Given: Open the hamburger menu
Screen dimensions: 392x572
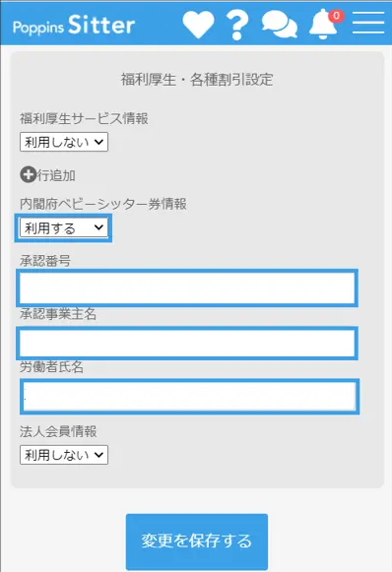Looking at the screenshot, I should click(x=368, y=23).
